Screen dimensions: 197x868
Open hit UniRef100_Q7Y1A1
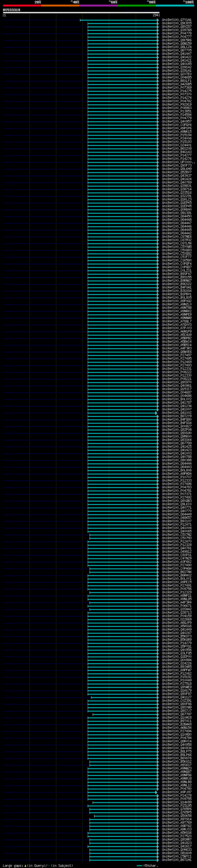(176, 20)
